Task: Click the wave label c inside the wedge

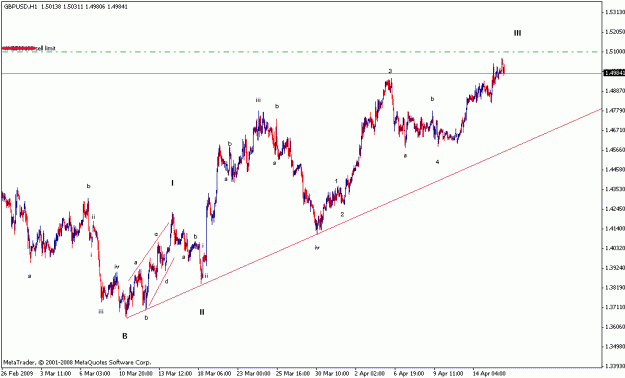Action: click(x=156, y=234)
